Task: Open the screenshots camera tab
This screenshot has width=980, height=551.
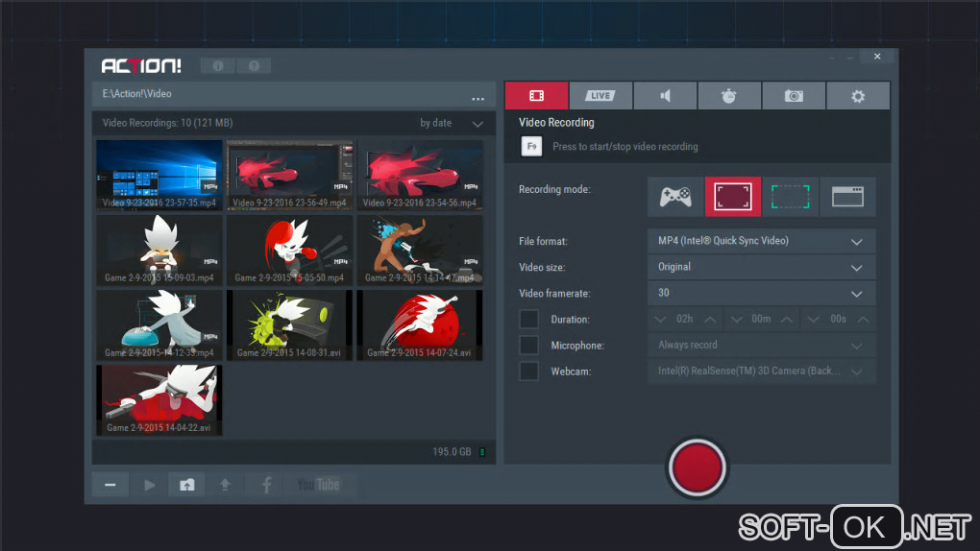Action: 794,96
